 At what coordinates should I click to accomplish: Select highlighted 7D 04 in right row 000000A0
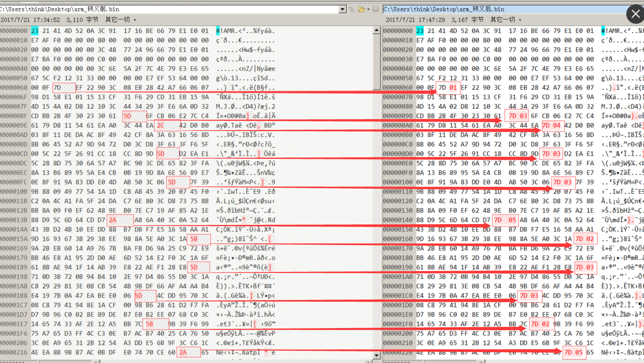[551, 125]
